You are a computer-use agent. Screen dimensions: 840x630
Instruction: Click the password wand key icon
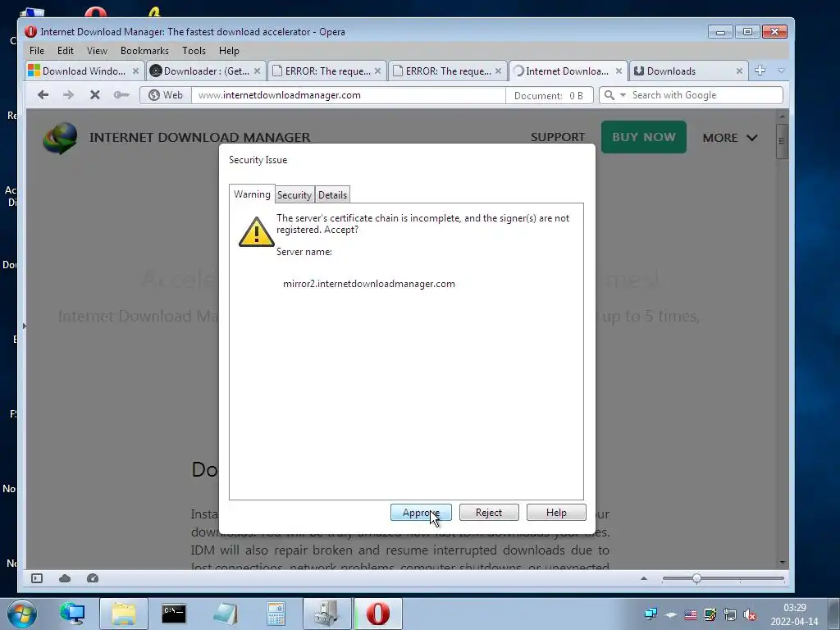[x=121, y=95]
